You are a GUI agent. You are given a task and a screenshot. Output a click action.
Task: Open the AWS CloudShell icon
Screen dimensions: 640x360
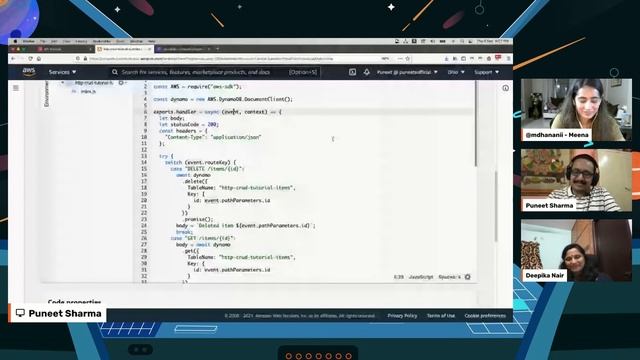pos(352,72)
